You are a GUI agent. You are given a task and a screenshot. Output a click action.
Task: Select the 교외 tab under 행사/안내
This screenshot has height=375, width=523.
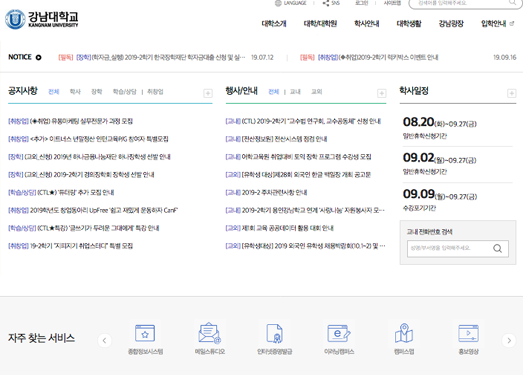click(317, 92)
